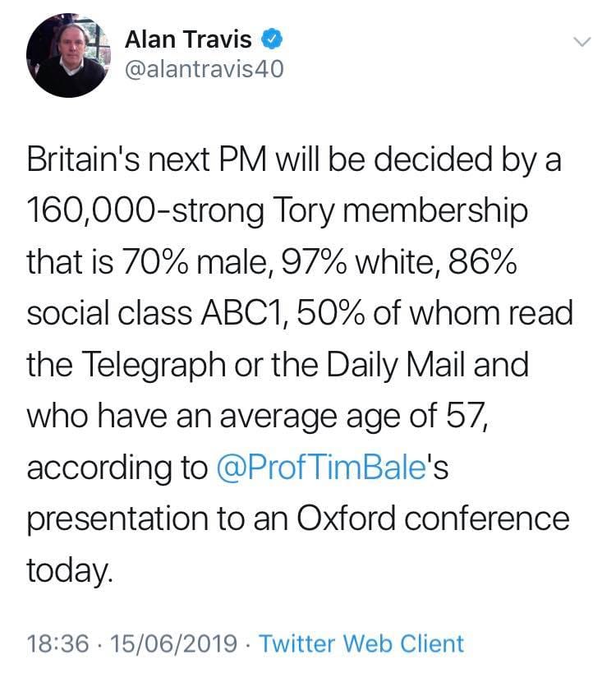616x673 pixels.
Task: Open the tweet options chevron
Action: 582,42
